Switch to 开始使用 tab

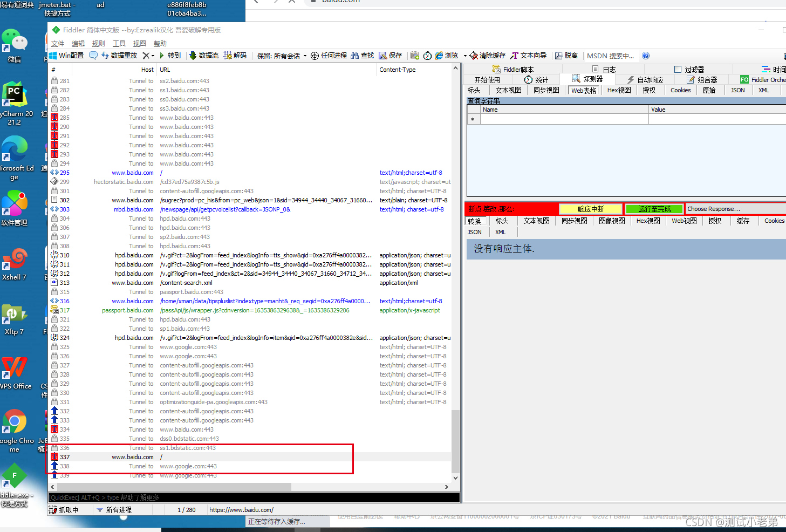[487, 79]
